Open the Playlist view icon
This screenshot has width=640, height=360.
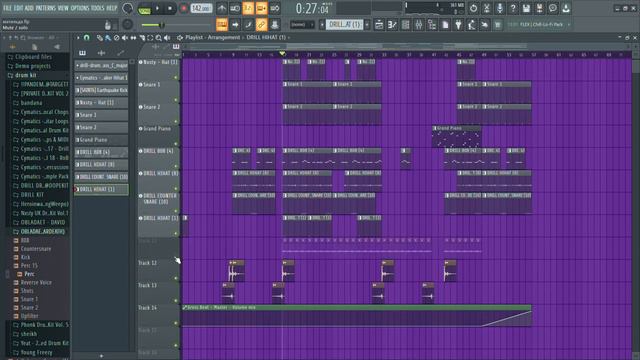379,25
